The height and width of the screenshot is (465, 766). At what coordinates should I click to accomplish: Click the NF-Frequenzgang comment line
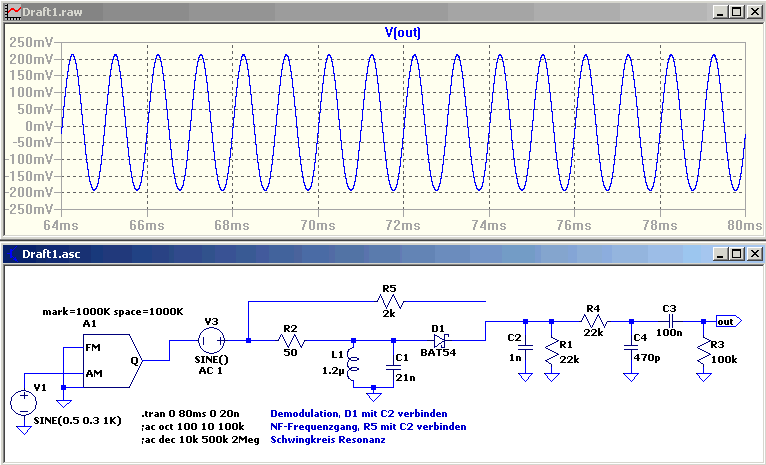(368, 426)
